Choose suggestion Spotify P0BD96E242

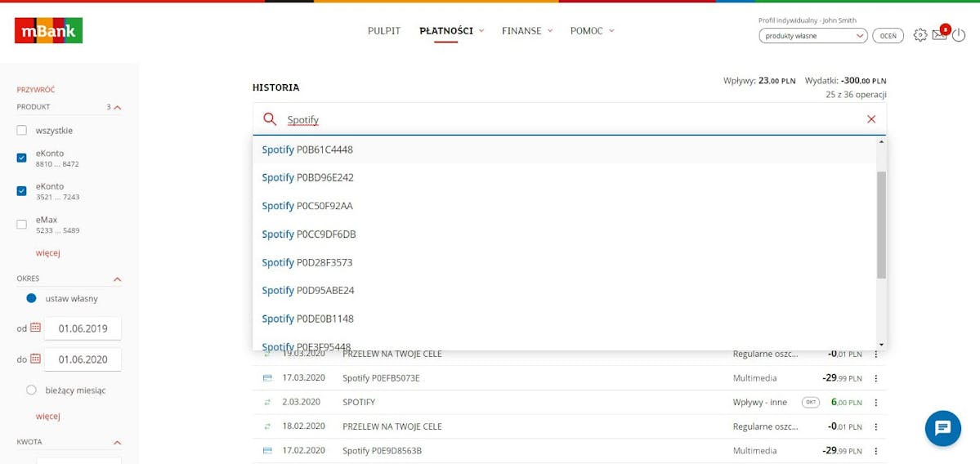tap(564, 178)
